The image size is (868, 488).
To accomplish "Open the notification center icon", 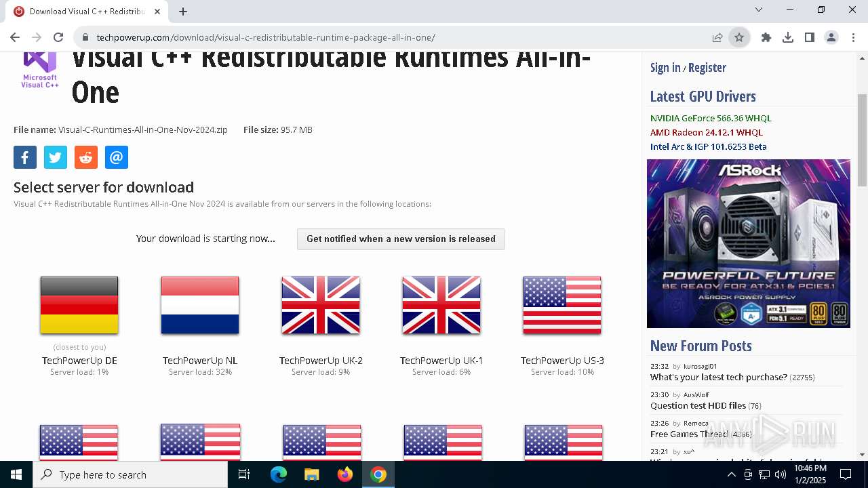I will 846,474.
